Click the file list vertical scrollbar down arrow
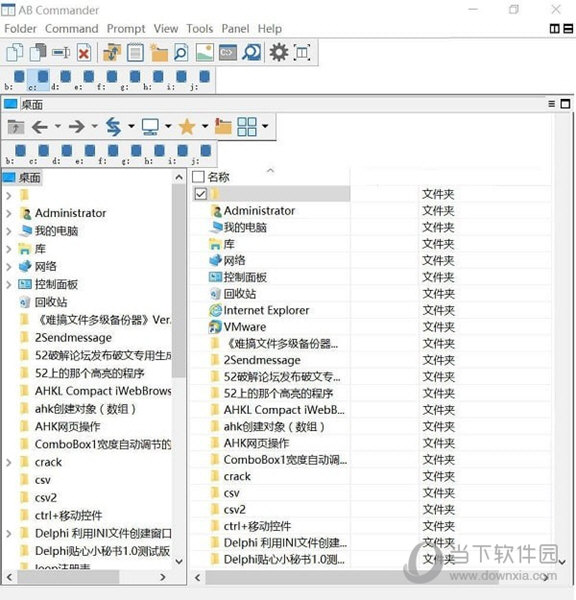Image resolution: width=576 pixels, height=600 pixels. pos(561,562)
